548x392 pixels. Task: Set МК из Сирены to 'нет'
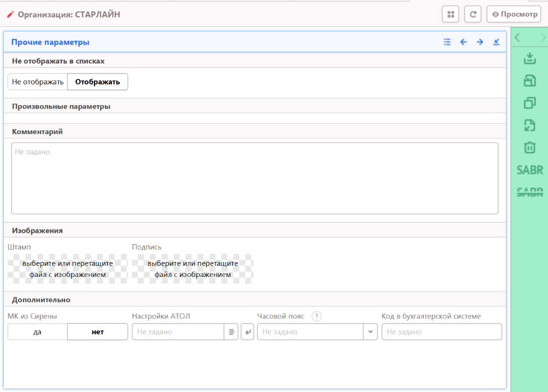pyautogui.click(x=97, y=332)
